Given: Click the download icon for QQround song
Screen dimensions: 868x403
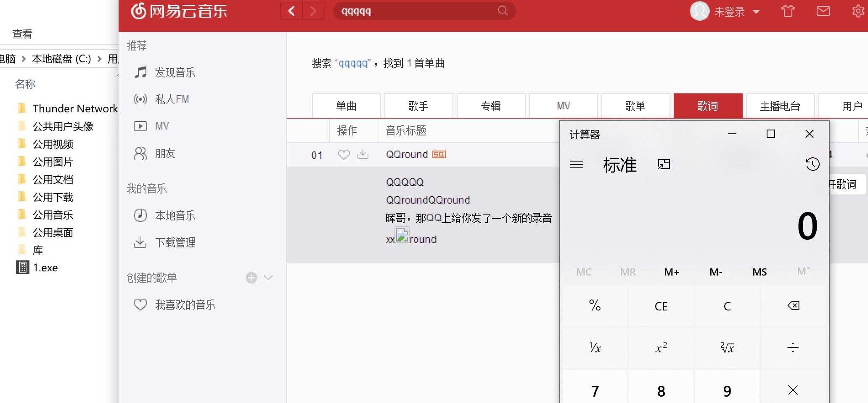Looking at the screenshot, I should 363,155.
